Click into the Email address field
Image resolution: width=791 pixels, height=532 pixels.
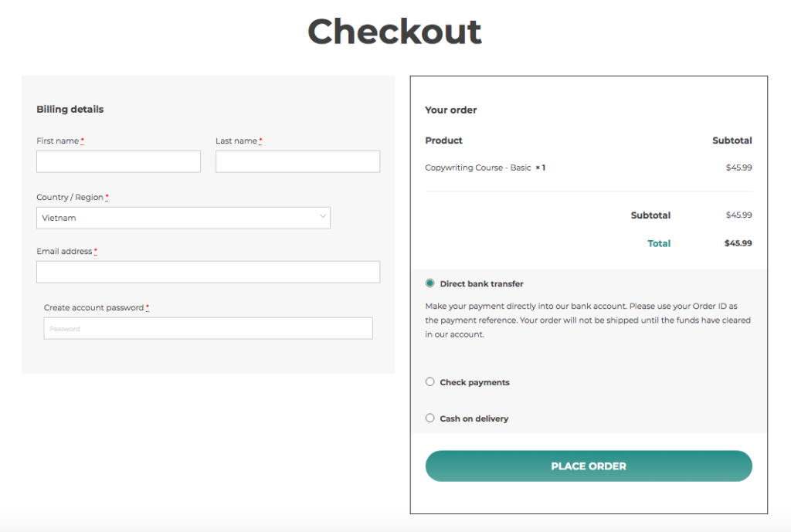click(x=208, y=272)
